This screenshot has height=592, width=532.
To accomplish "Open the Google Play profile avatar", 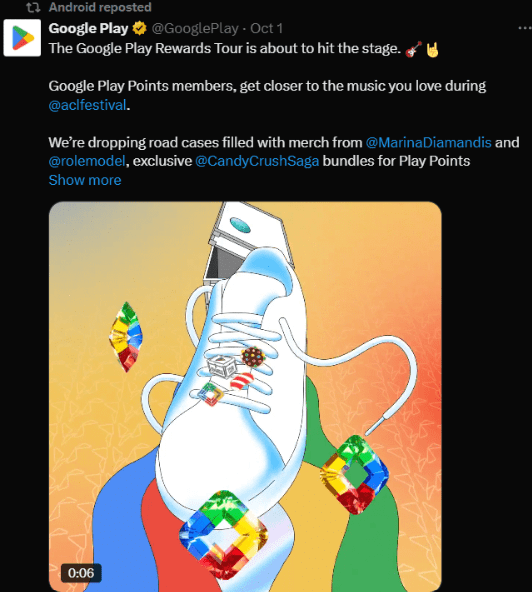I will tap(22, 38).
